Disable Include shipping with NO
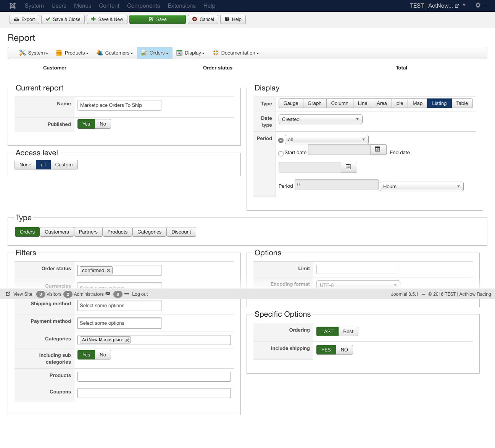This screenshot has width=495, height=448. 344,350
